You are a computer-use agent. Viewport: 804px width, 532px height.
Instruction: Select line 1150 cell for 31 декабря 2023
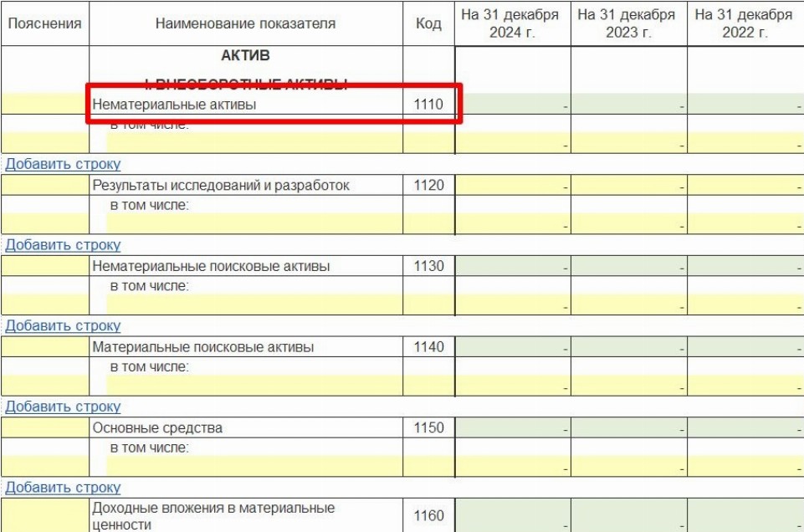(629, 428)
